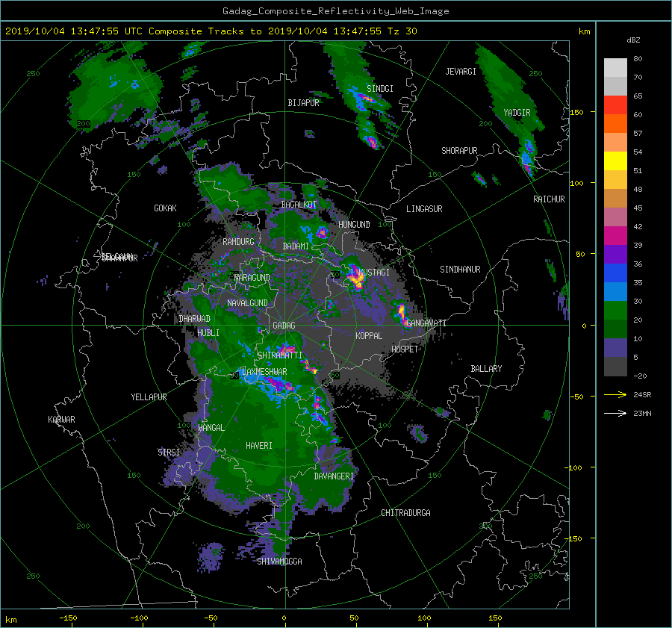This screenshot has height=628, width=672.
Task: Click the YELLAPUR city label
Action: (x=149, y=397)
